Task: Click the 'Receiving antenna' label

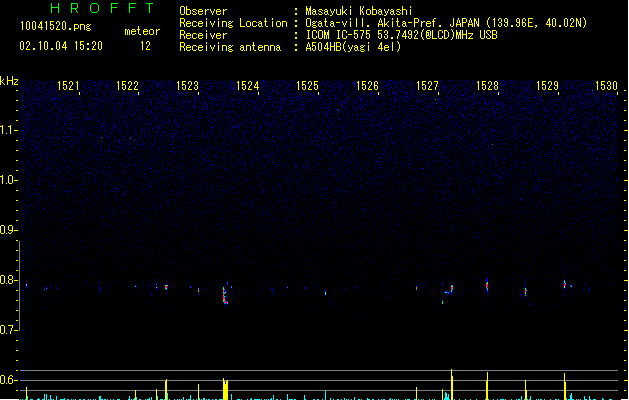Action: point(230,47)
